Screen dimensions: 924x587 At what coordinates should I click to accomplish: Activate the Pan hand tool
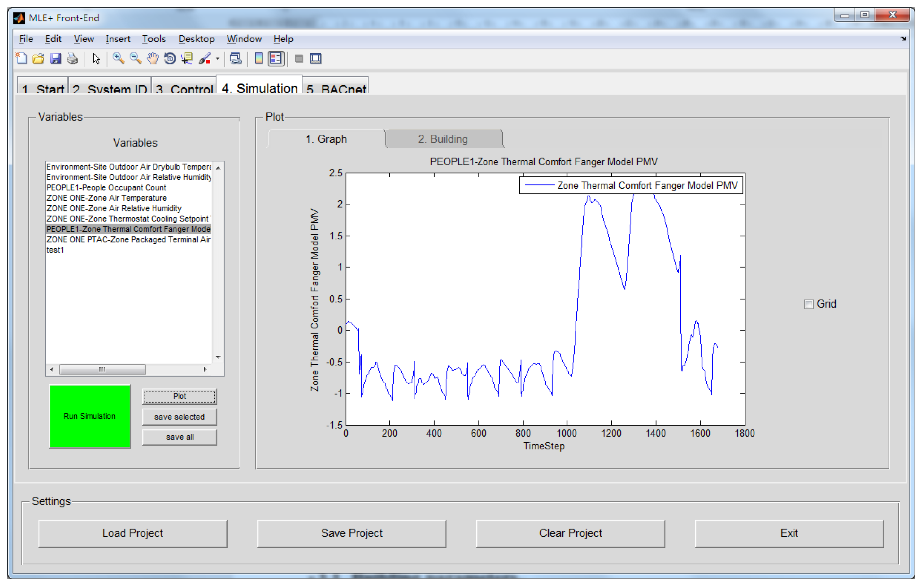pyautogui.click(x=152, y=59)
